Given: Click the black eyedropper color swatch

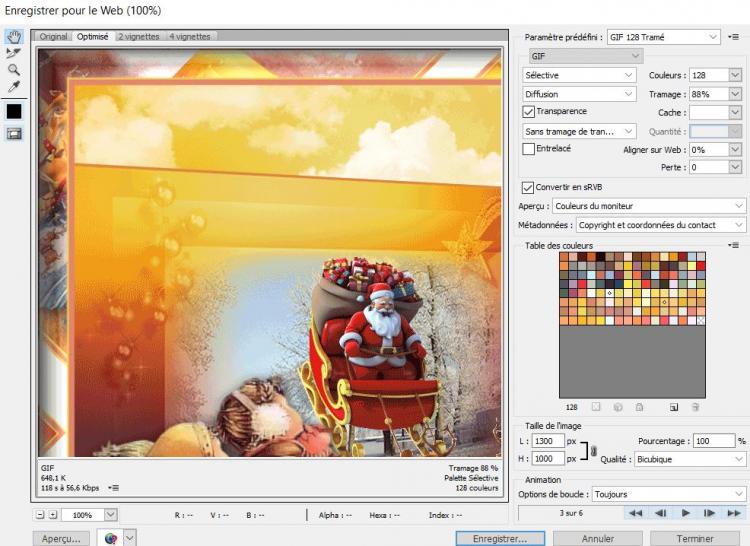Looking at the screenshot, I should [14, 111].
